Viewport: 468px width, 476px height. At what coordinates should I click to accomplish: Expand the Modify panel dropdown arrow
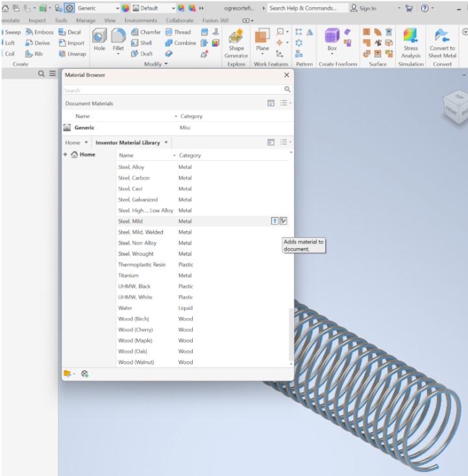(x=166, y=64)
